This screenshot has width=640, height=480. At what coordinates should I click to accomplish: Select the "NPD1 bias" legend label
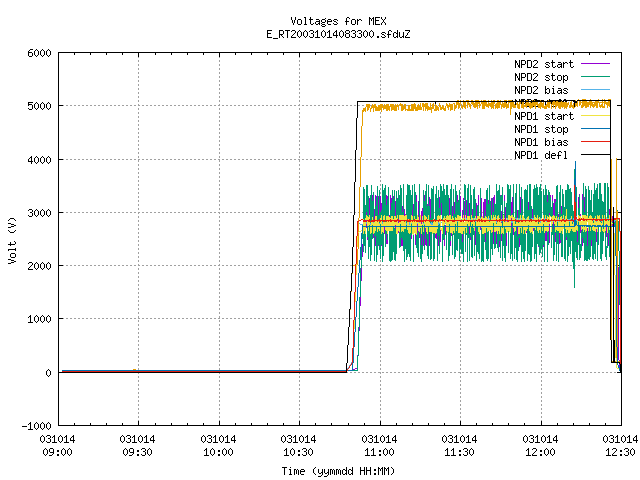541,142
